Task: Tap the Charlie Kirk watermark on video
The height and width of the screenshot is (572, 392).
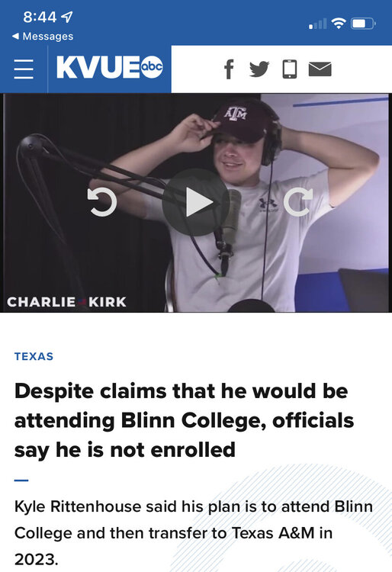Action: 66,302
